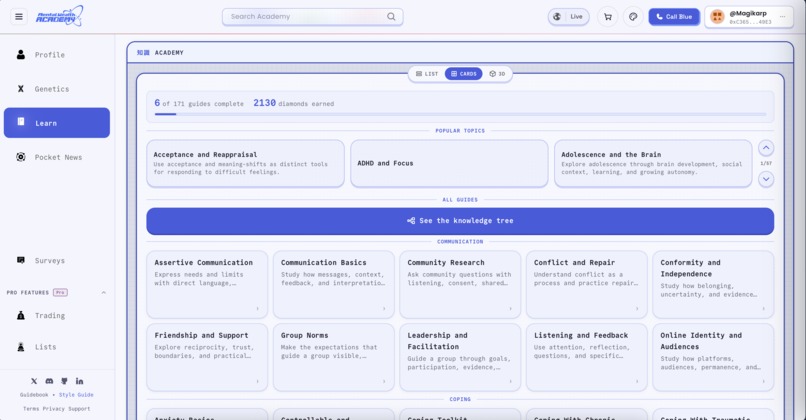This screenshot has width=806, height=420.
Task: Focus the Search Academy field
Action: pos(313,16)
